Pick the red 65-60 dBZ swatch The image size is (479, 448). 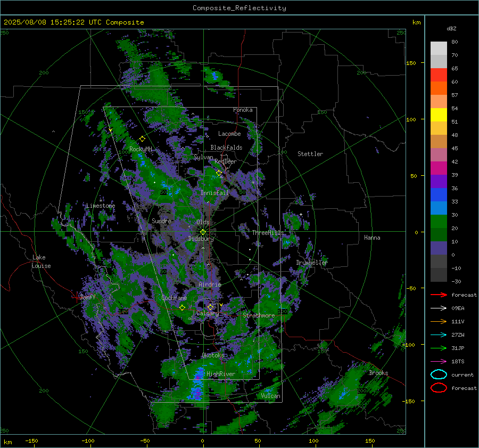coord(439,75)
